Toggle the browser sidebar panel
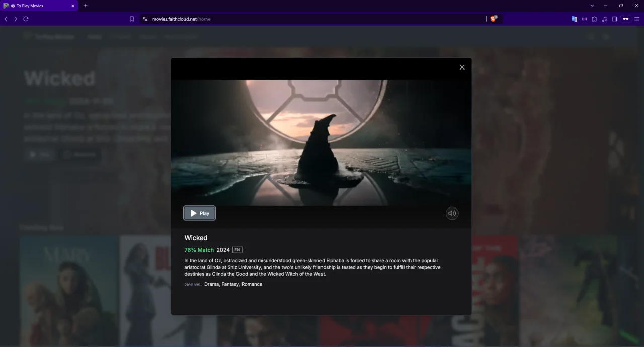644x347 pixels. [x=614, y=19]
